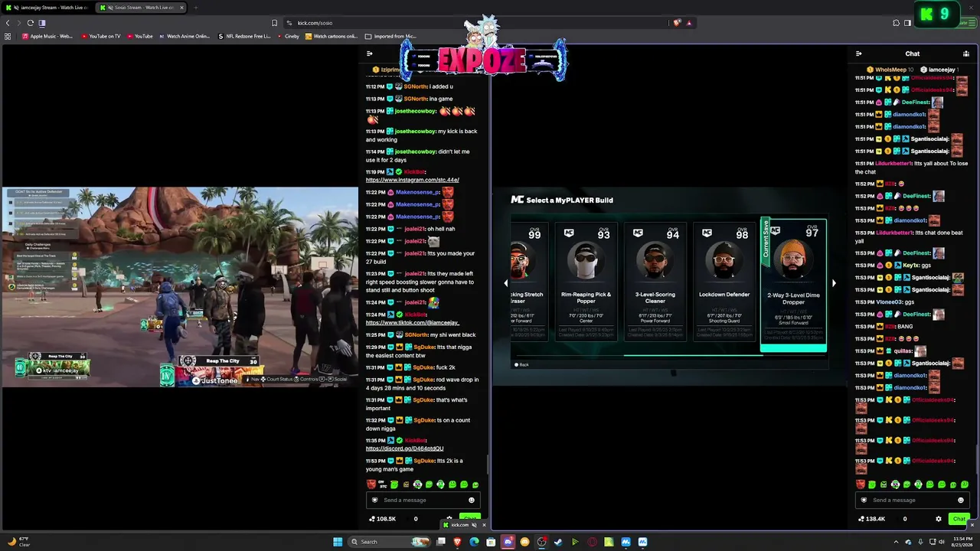Open the Windows Start menu
980x551 pixels.
pyautogui.click(x=338, y=542)
